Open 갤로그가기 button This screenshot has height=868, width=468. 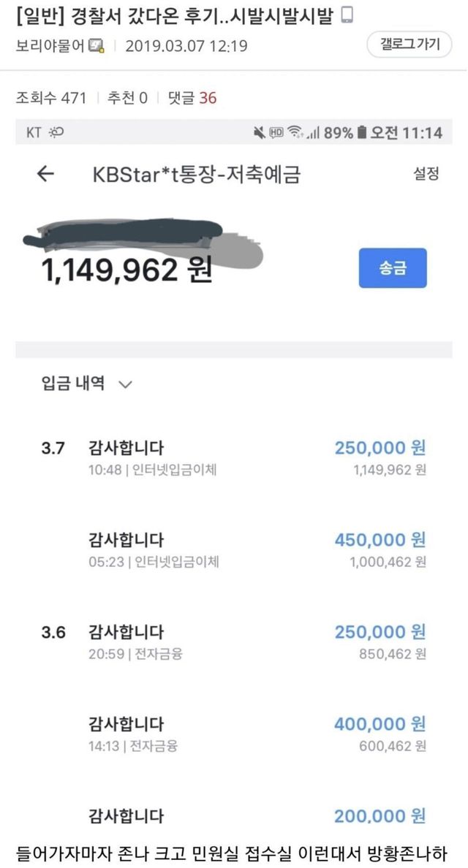tap(410, 45)
